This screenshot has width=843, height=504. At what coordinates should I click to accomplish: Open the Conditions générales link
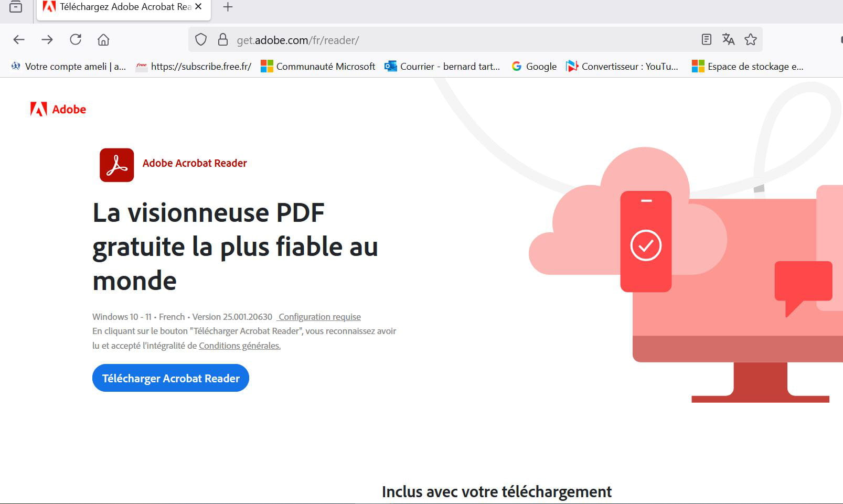[x=240, y=346]
